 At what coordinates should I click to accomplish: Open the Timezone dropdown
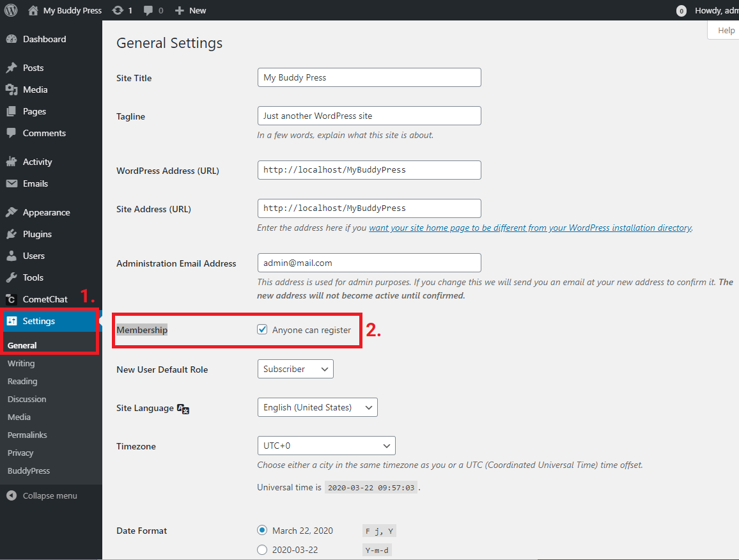tap(327, 446)
